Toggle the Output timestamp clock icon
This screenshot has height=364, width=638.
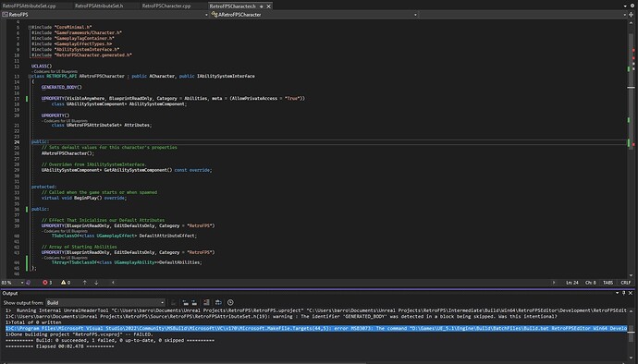(x=230, y=302)
